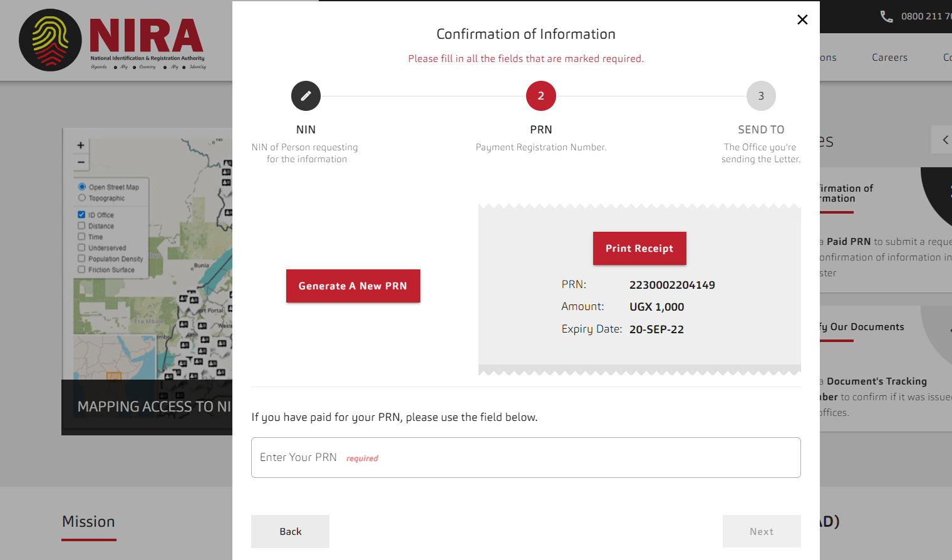
Task: Check the Population Density layer
Action: (82, 258)
